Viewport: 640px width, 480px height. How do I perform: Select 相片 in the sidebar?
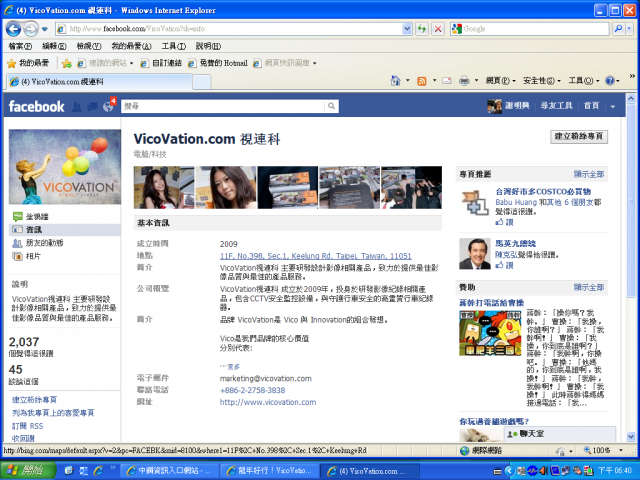click(33, 256)
